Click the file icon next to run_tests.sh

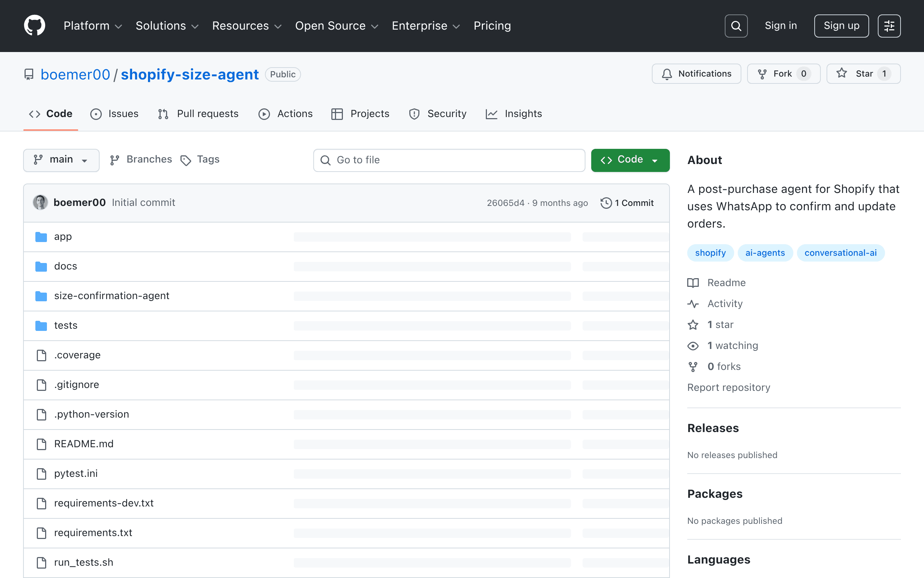tap(41, 563)
